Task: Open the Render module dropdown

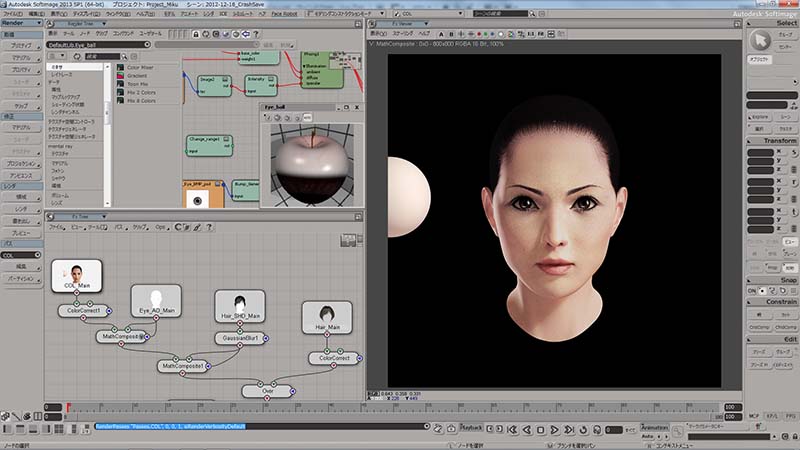Action: pos(21,23)
